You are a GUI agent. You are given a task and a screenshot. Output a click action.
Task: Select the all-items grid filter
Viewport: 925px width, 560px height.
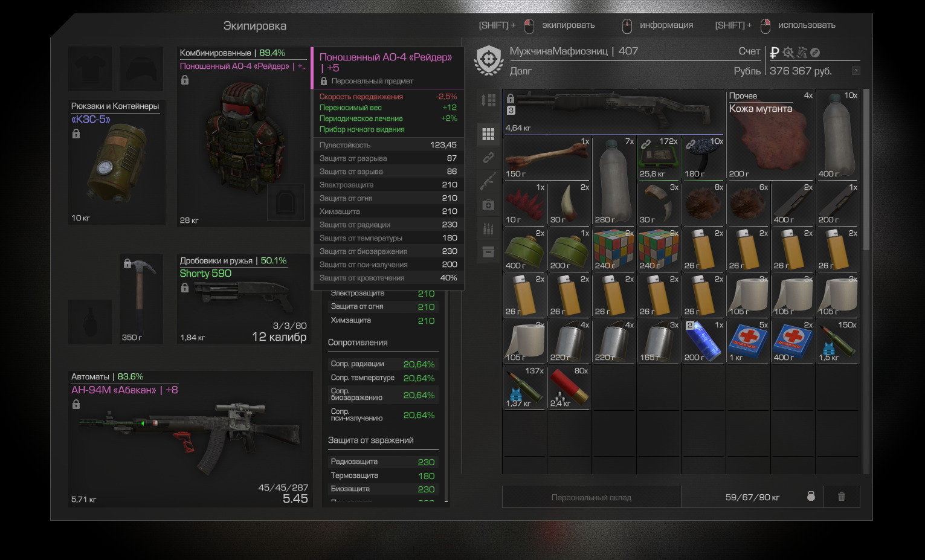tap(488, 134)
